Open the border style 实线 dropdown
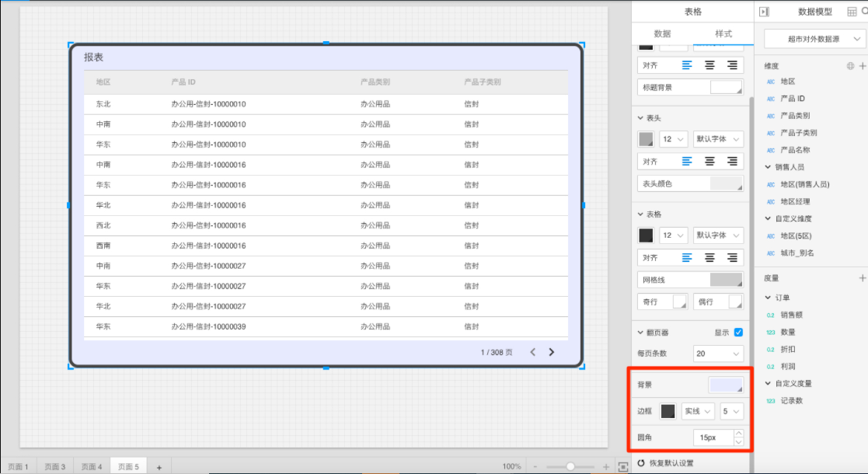This screenshot has height=474, width=868. click(698, 411)
